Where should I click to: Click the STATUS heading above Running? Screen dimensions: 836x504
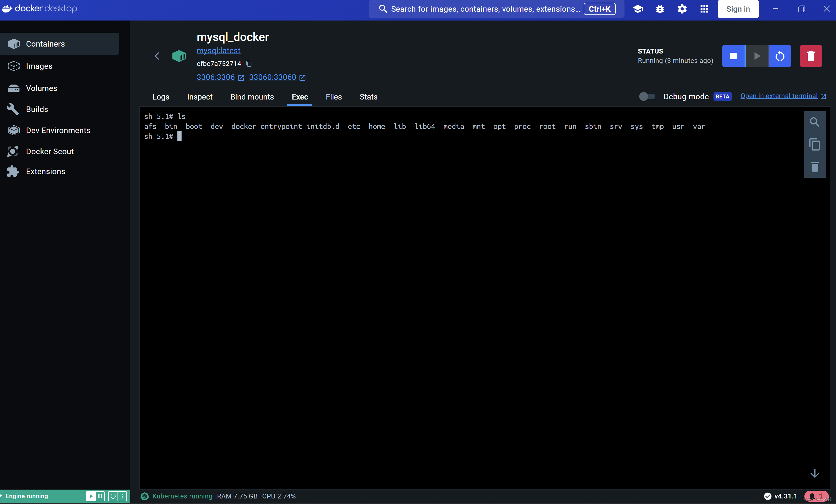(x=650, y=51)
